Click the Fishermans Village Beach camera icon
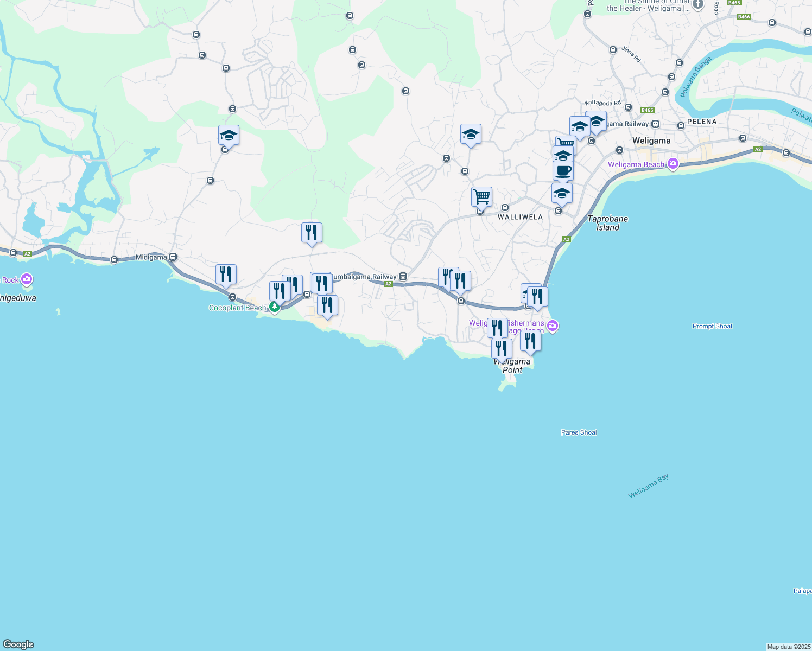Screen dimensions: 812x651 (x=553, y=326)
